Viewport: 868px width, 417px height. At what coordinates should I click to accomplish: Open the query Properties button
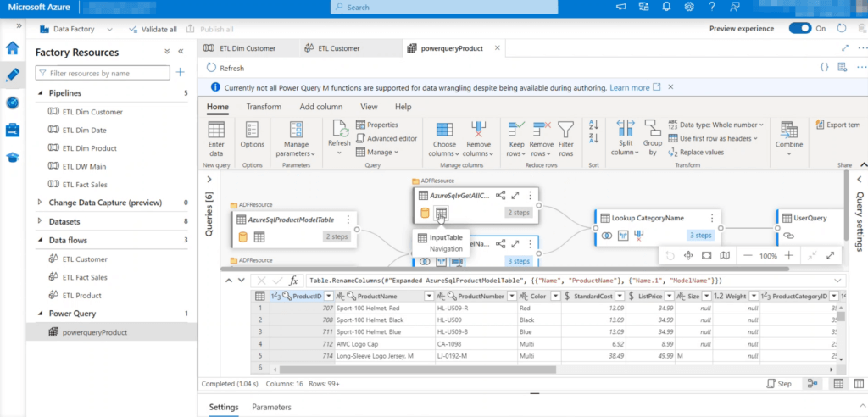click(x=376, y=125)
